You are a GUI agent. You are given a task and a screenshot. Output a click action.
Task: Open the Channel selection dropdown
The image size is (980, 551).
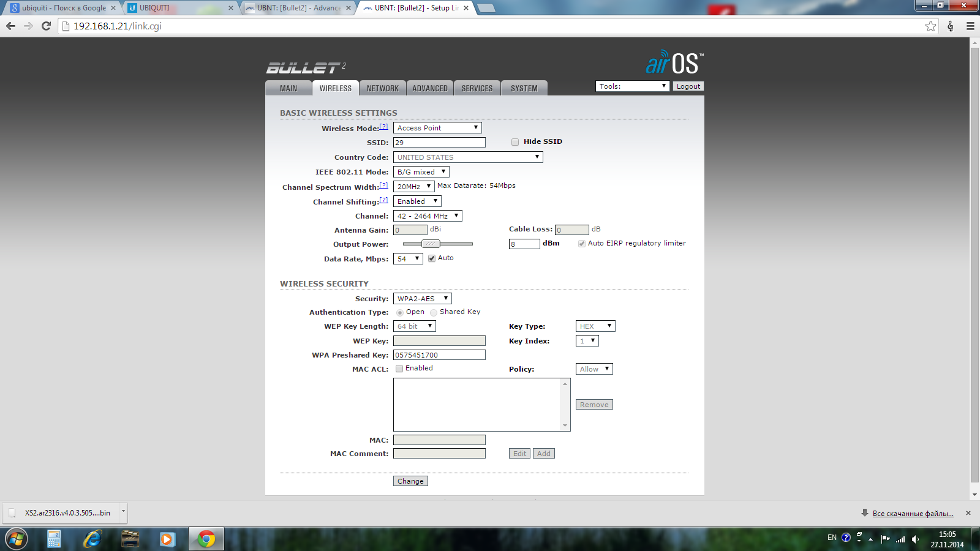coord(428,216)
